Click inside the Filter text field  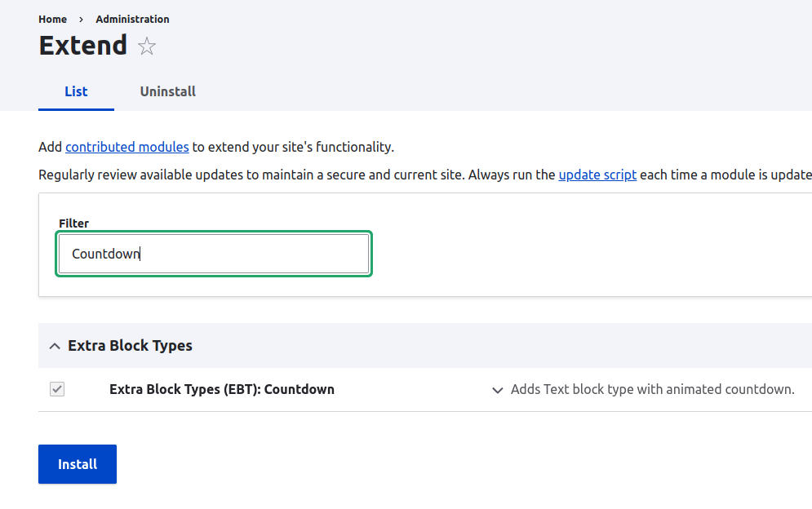point(213,254)
